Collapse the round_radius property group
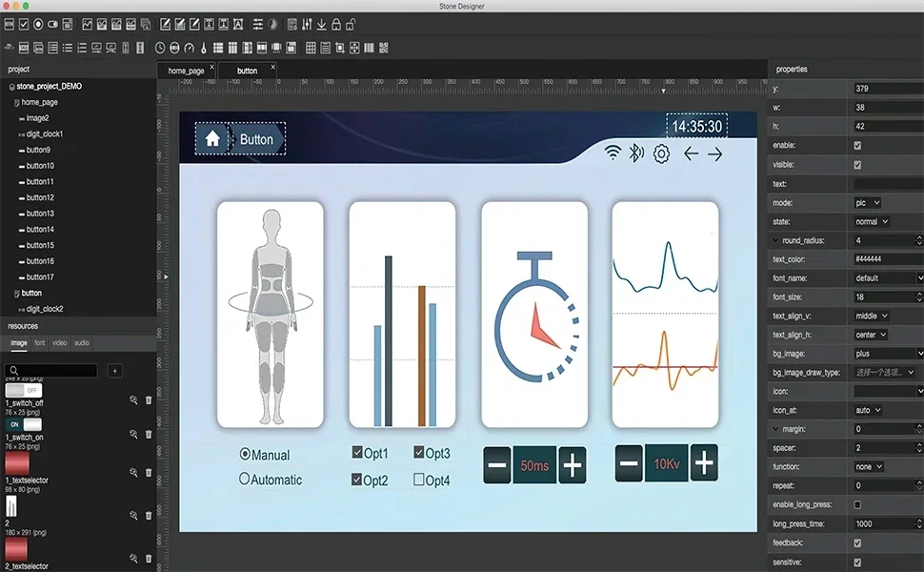The image size is (924, 572). 775,240
